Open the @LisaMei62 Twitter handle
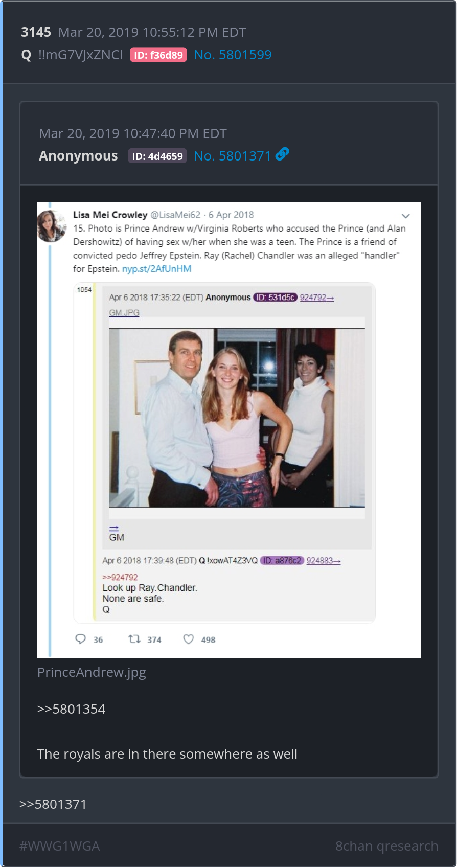 175,215
